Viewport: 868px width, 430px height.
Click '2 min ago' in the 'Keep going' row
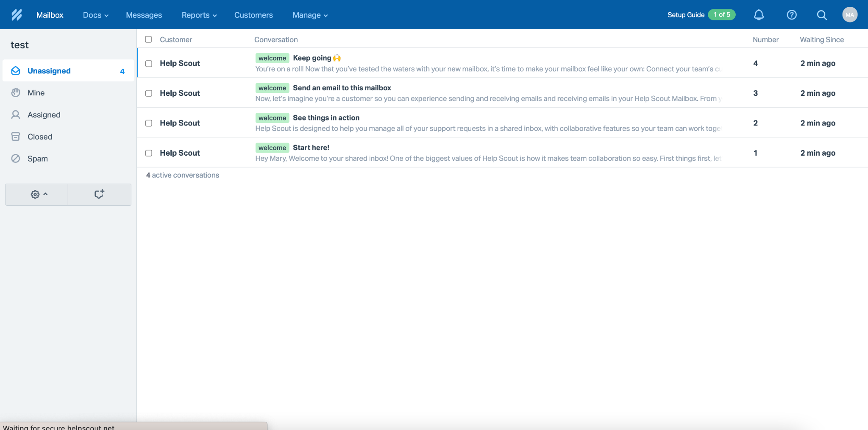pos(818,63)
